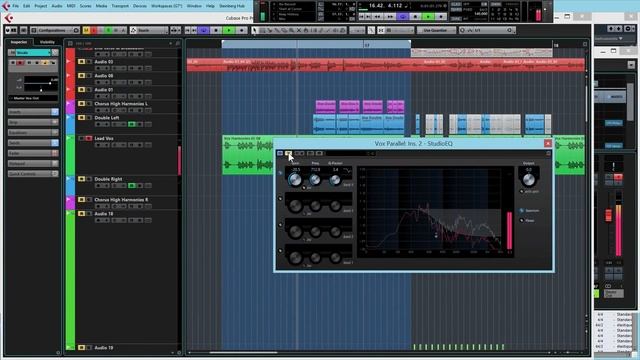Click Rewind in floating transport panel
The height and width of the screenshot is (360, 640).
(378, 17)
